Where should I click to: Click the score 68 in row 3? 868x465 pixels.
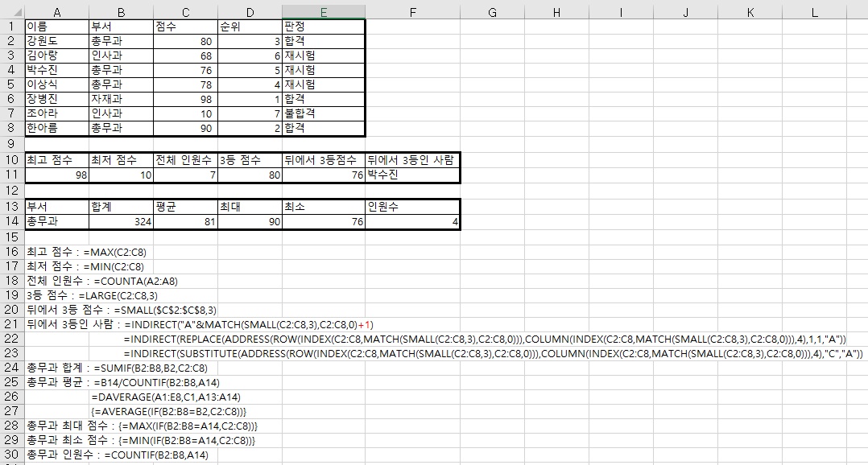click(185, 56)
